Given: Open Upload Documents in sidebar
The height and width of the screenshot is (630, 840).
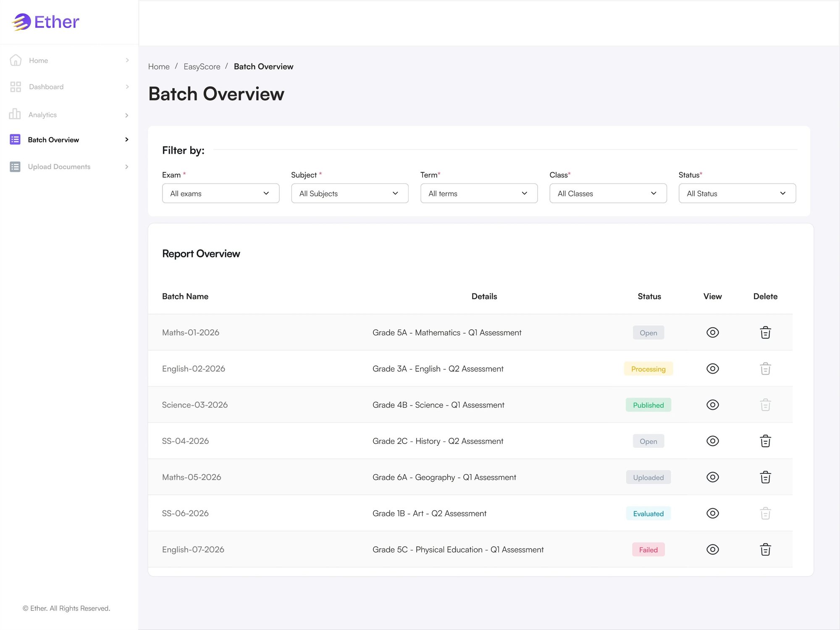Looking at the screenshot, I should click(59, 167).
